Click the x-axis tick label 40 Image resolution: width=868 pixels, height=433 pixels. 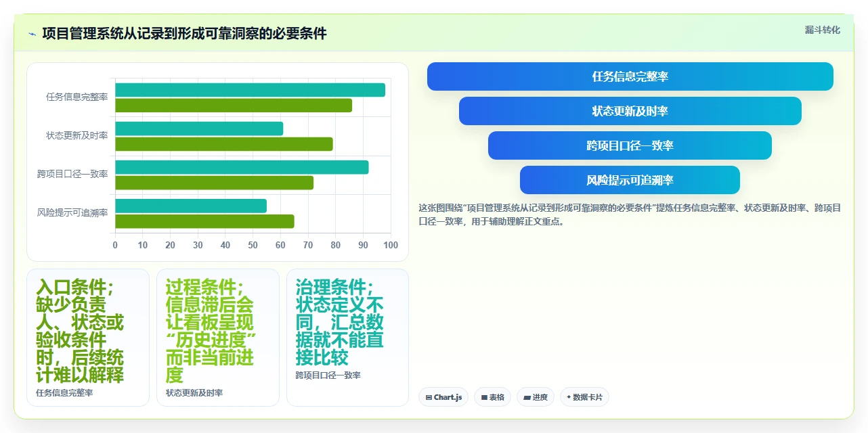click(x=225, y=245)
